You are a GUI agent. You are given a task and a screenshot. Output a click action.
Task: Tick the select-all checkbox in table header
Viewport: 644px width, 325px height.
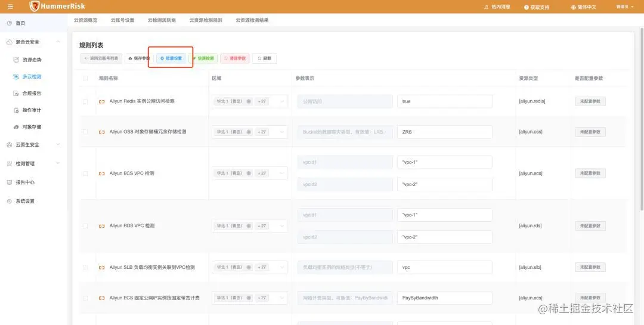pos(85,78)
